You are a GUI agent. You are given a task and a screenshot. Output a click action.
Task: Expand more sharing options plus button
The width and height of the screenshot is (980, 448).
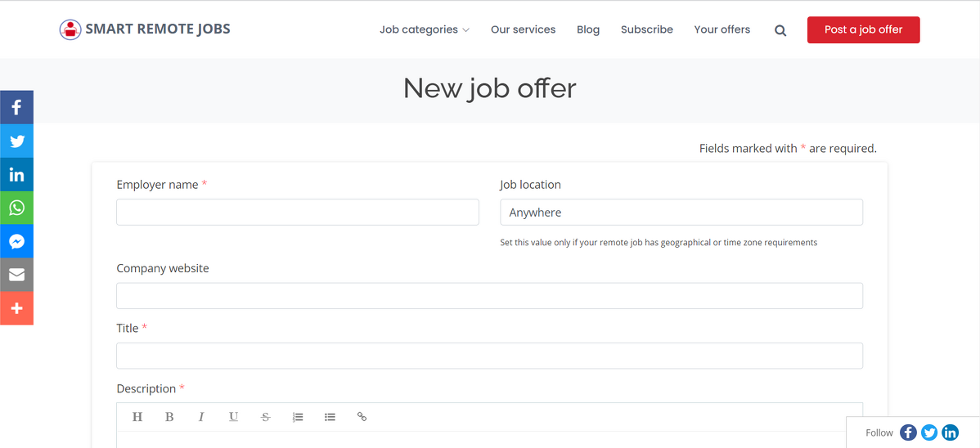pos(16,308)
